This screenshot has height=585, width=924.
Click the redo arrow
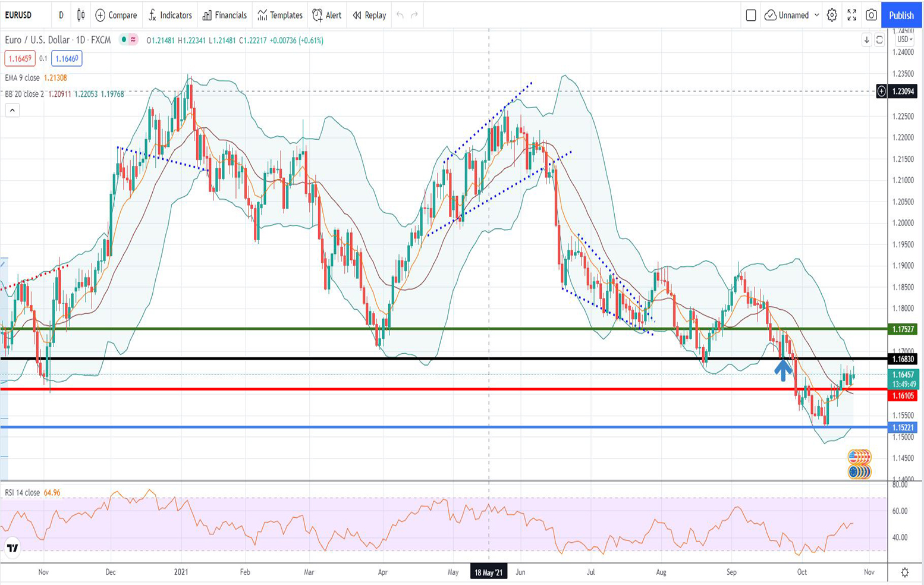[414, 15]
